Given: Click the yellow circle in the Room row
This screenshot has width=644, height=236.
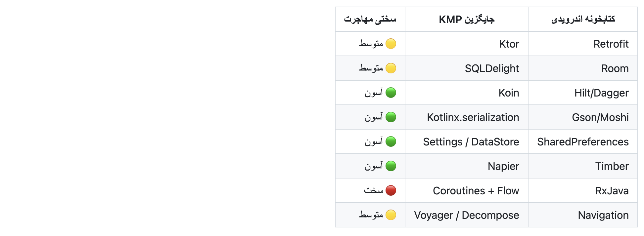Looking at the screenshot, I should coord(391,68).
